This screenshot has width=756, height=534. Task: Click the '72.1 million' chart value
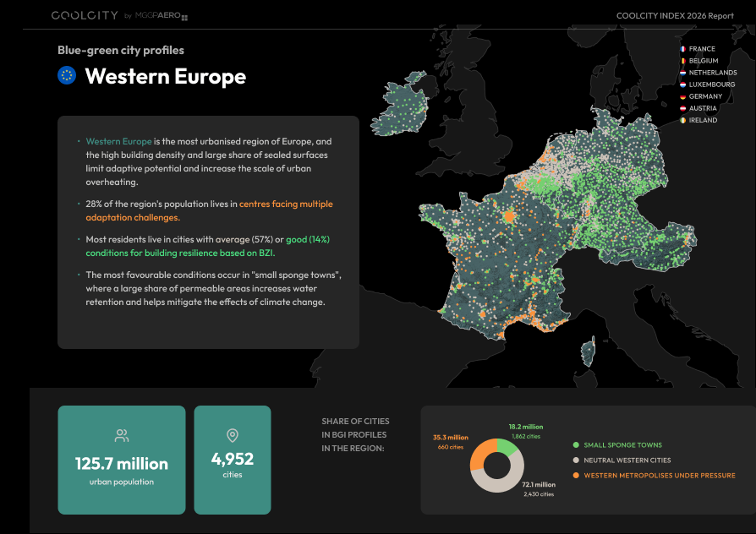pos(539,484)
